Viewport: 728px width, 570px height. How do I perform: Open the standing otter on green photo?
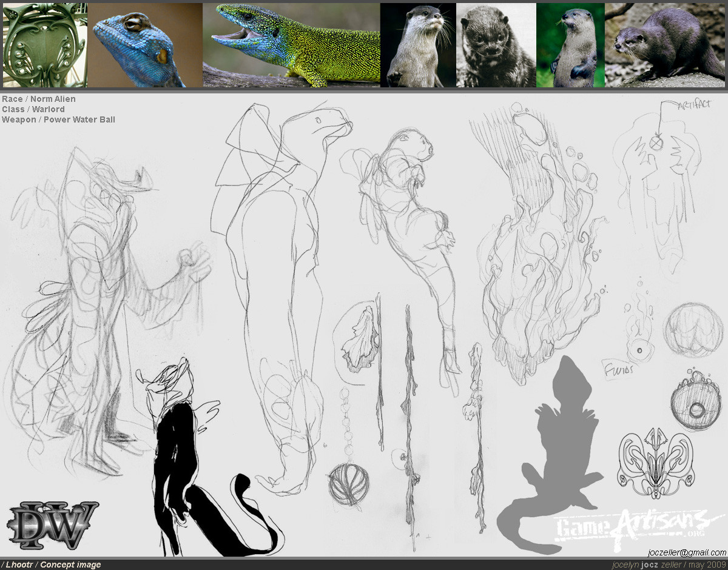click(570, 45)
